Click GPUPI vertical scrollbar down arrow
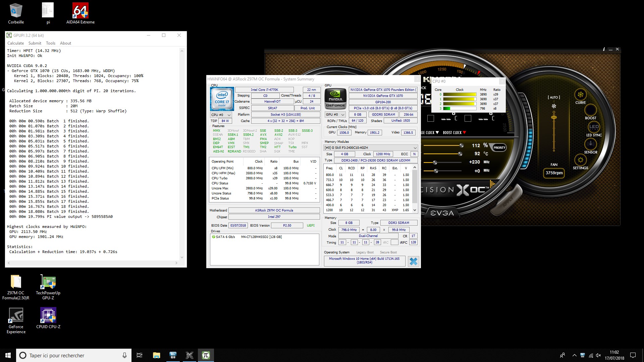The height and width of the screenshot is (362, 644). pos(182,257)
